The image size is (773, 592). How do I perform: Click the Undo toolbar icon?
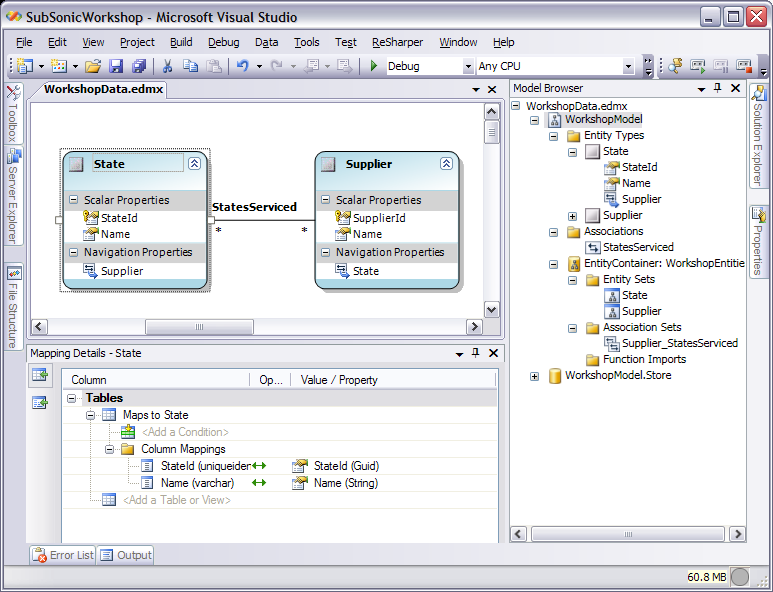coord(241,66)
